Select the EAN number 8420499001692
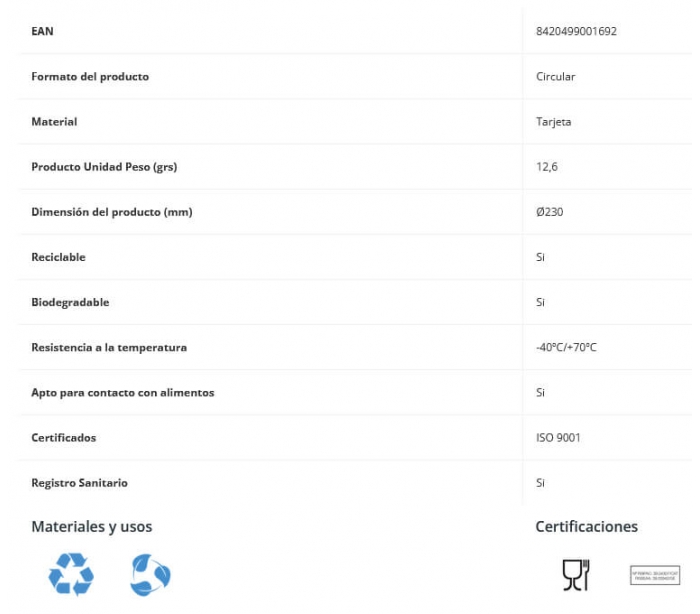Screen dimensions: 700x614 coord(576,31)
